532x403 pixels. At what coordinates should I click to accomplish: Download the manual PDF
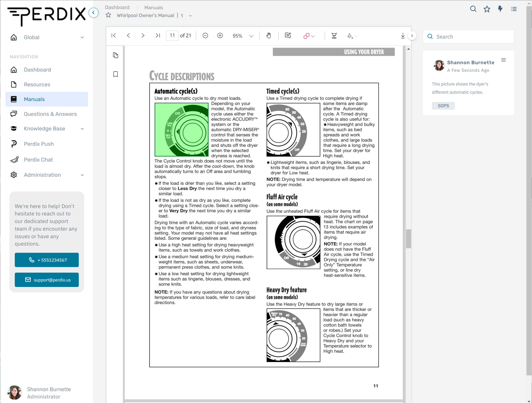tap(403, 36)
